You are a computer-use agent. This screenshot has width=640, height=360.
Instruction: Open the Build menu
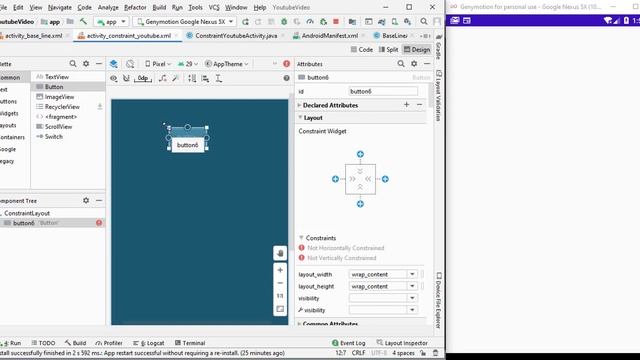click(x=159, y=7)
